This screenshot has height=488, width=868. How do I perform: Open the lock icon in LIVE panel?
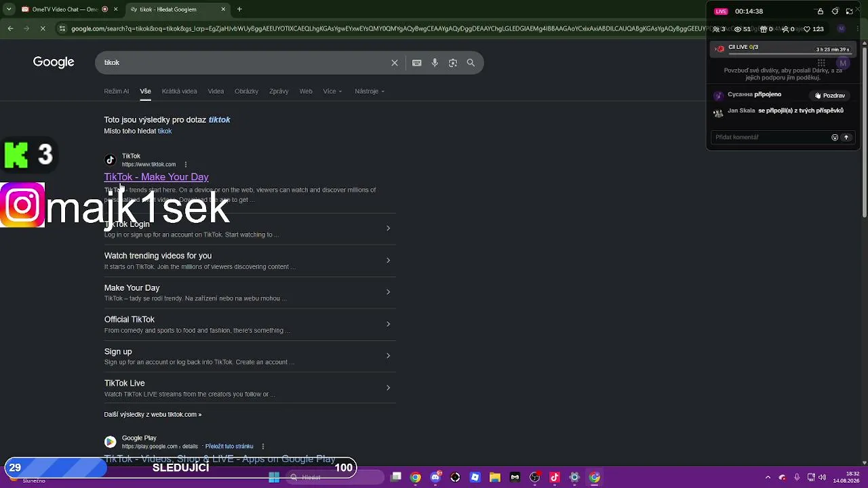tap(821, 12)
